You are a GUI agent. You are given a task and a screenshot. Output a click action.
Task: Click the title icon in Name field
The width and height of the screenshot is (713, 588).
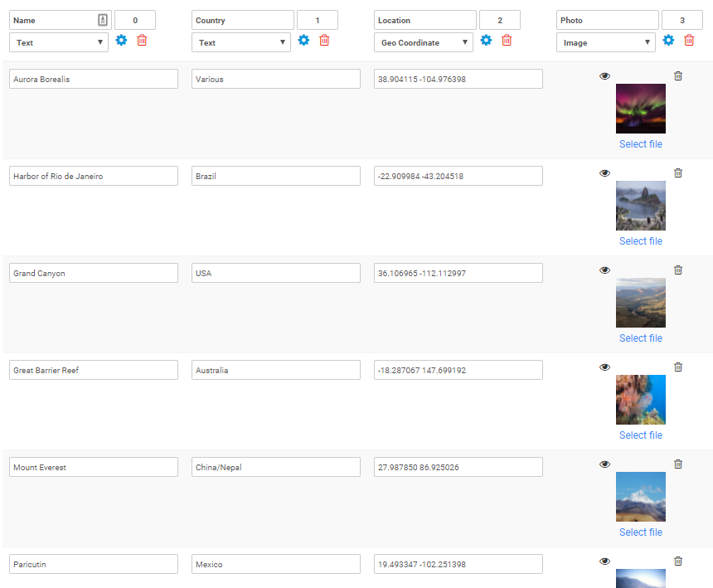click(x=103, y=20)
